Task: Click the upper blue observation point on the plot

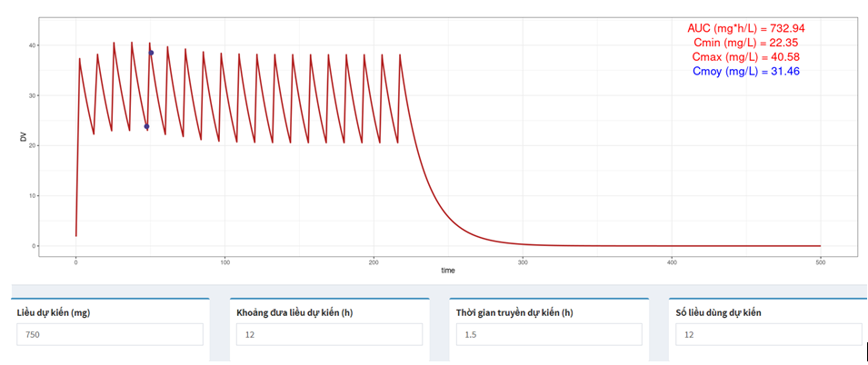Action: 151,53
